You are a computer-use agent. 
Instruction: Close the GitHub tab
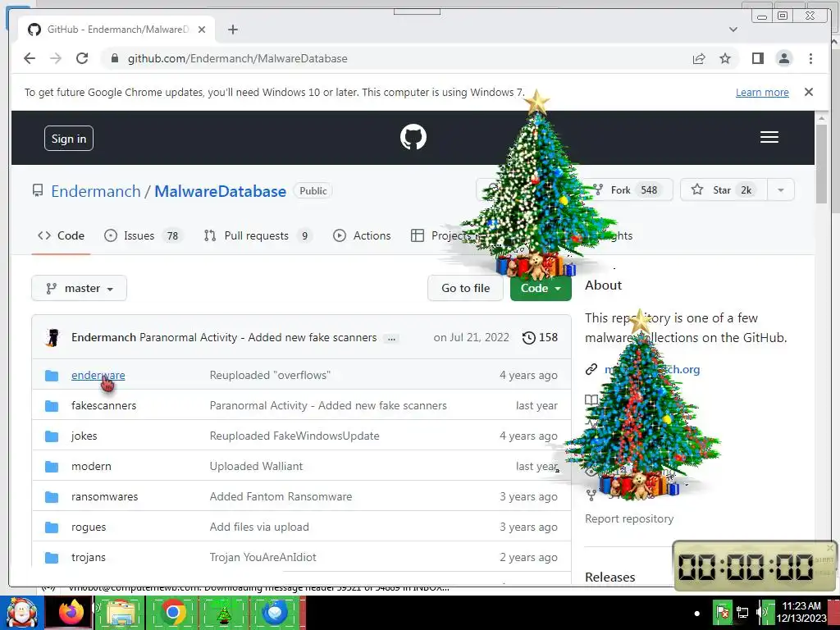point(202,30)
